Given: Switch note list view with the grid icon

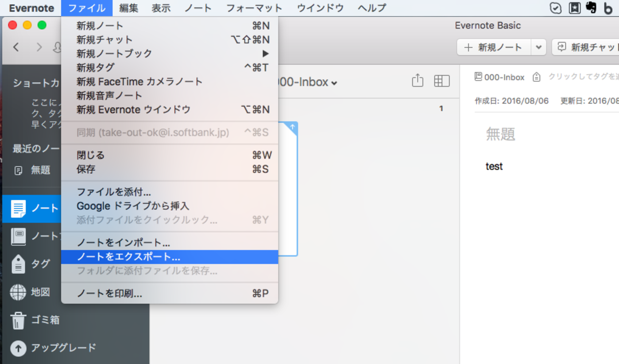Looking at the screenshot, I should [x=442, y=81].
